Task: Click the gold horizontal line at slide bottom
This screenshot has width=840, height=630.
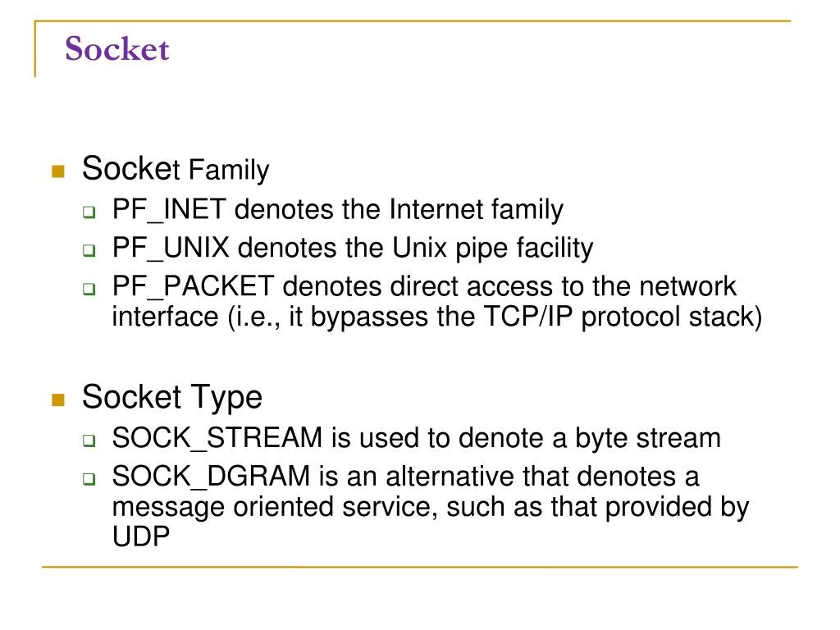Action: (x=419, y=567)
